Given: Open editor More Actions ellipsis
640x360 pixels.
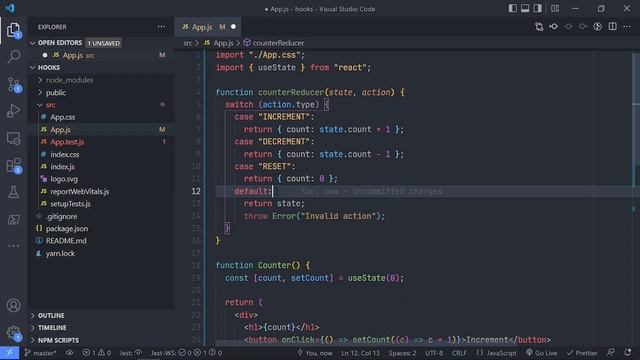Looking at the screenshot, I should (x=627, y=27).
